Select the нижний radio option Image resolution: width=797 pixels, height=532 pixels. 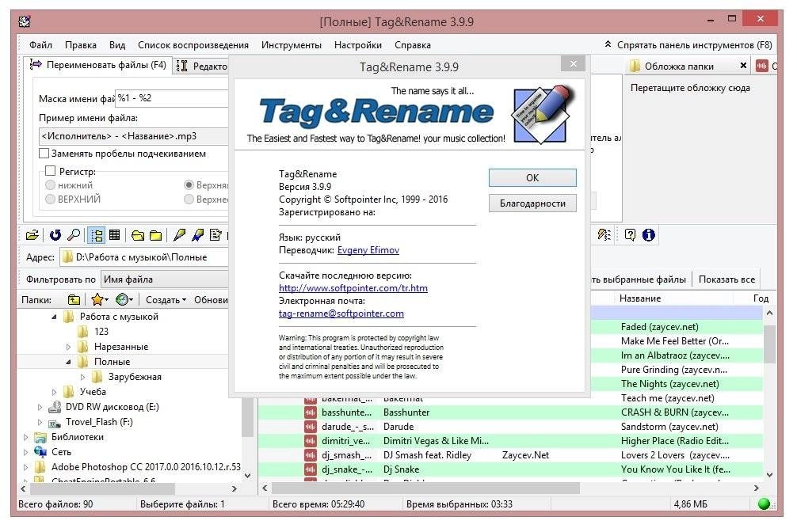[51, 185]
